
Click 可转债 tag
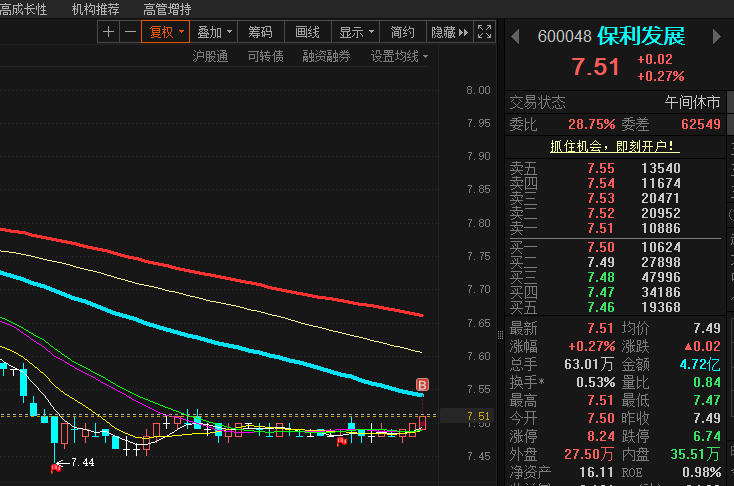[265, 57]
